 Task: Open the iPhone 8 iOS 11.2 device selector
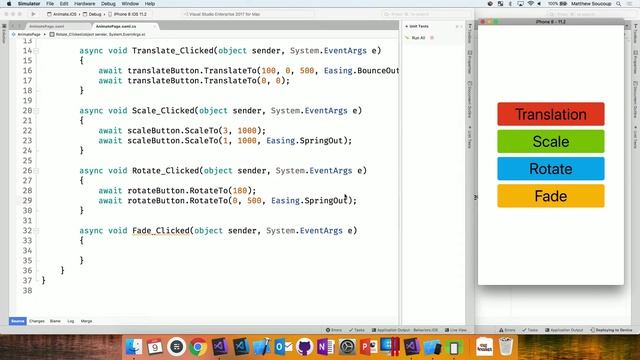click(x=128, y=14)
